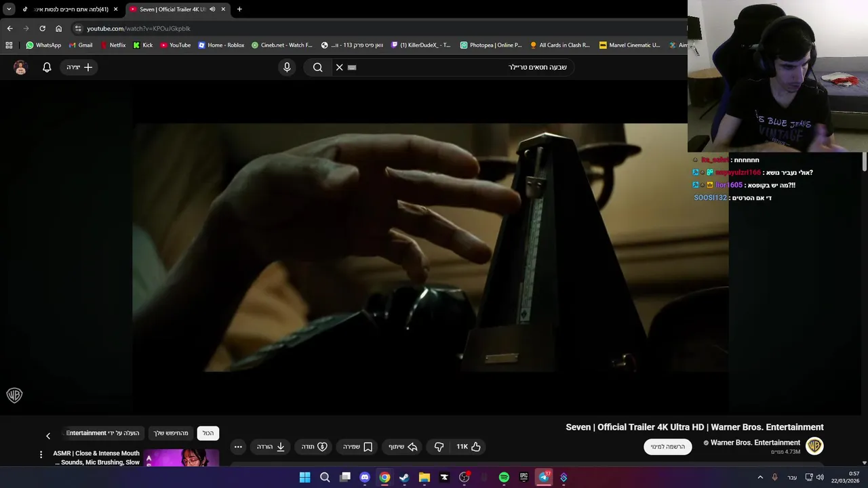This screenshot has height=488, width=868.
Task: Click the browser home icon
Action: coord(59,28)
